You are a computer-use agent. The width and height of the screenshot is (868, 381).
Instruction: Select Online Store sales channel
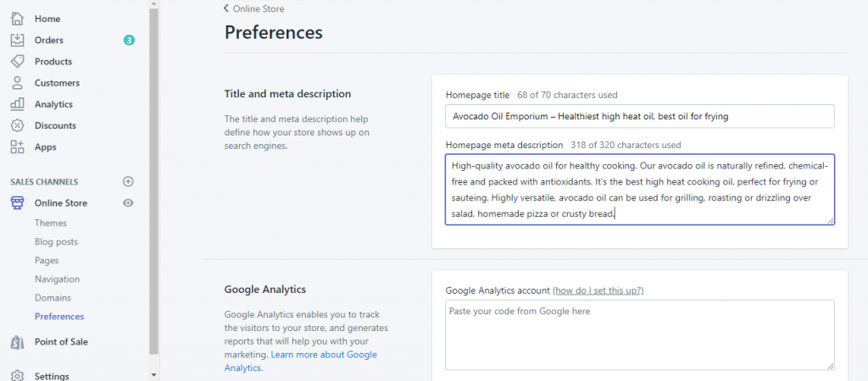[61, 203]
